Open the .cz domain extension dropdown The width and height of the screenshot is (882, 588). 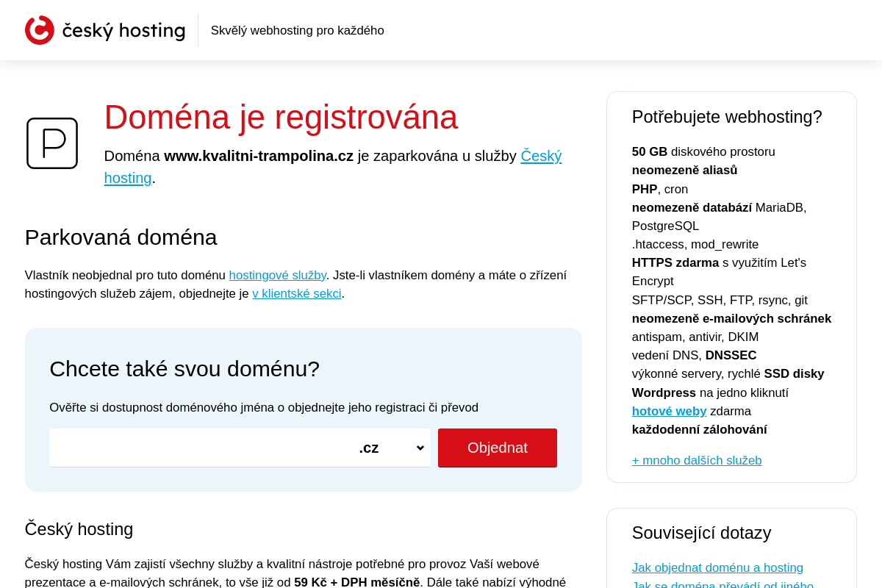(391, 448)
